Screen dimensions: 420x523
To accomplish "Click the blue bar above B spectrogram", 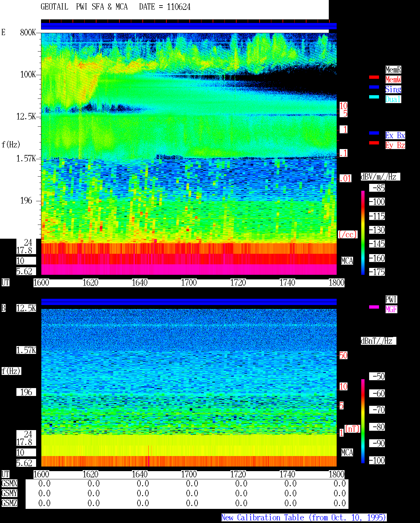I will pyautogui.click(x=189, y=302).
